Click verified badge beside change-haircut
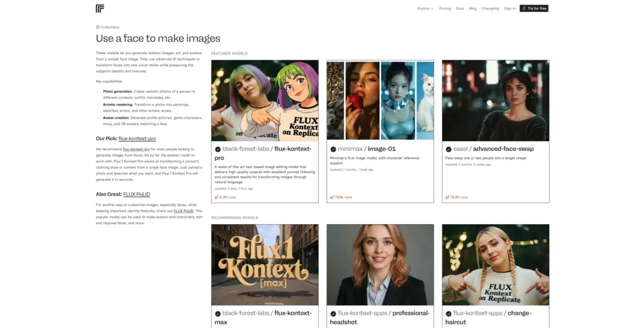 pos(448,314)
